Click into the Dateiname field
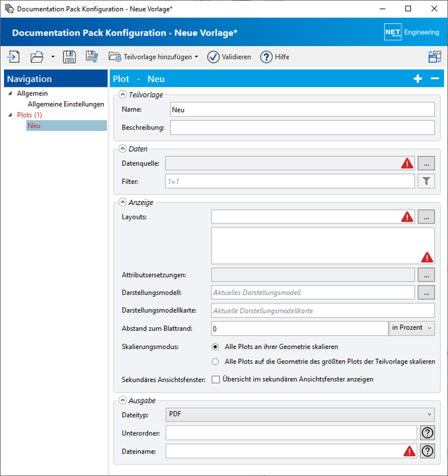448x476 pixels. tap(291, 451)
